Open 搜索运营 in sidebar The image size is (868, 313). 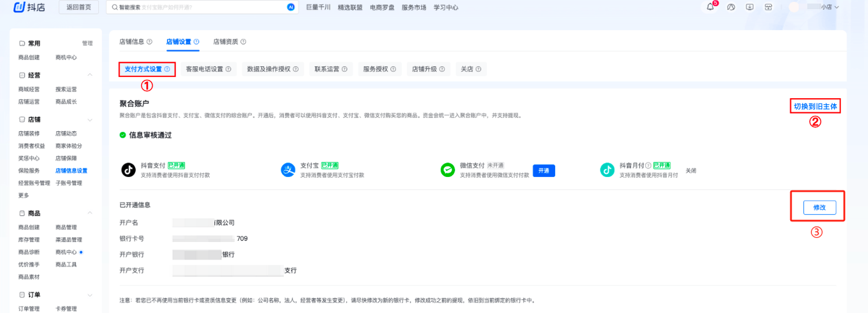pyautogui.click(x=66, y=89)
